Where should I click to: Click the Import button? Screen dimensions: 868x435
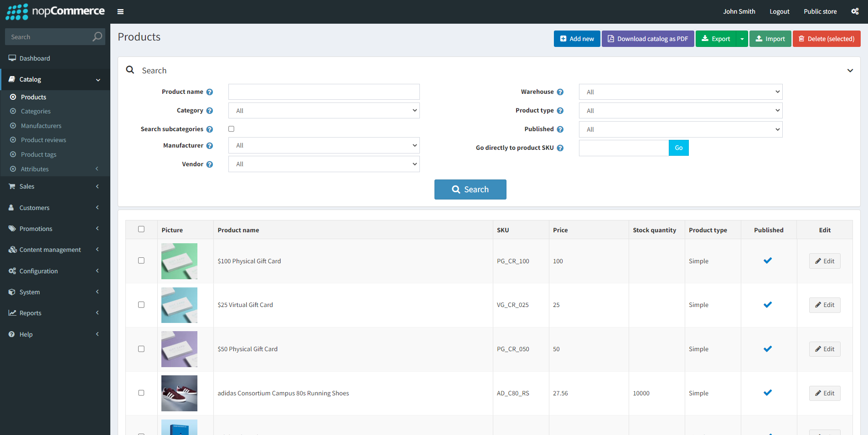pos(770,39)
